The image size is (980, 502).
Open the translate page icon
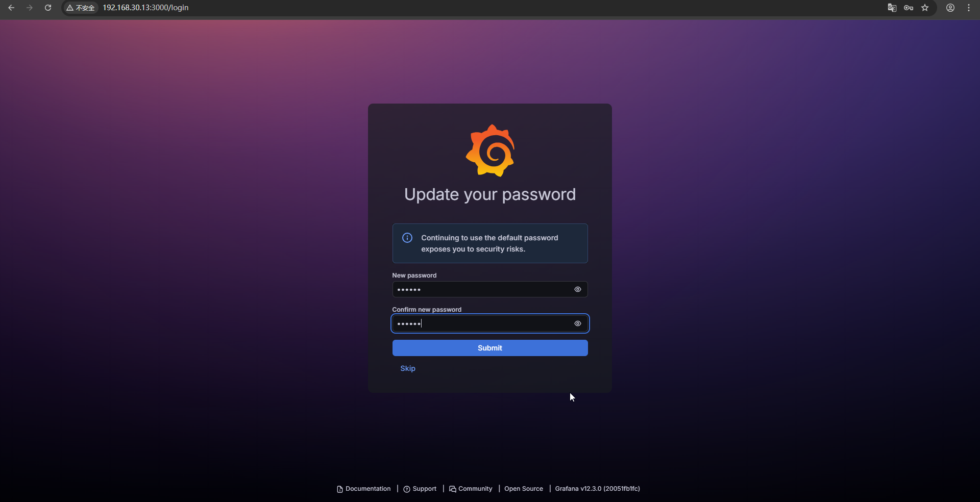point(892,8)
